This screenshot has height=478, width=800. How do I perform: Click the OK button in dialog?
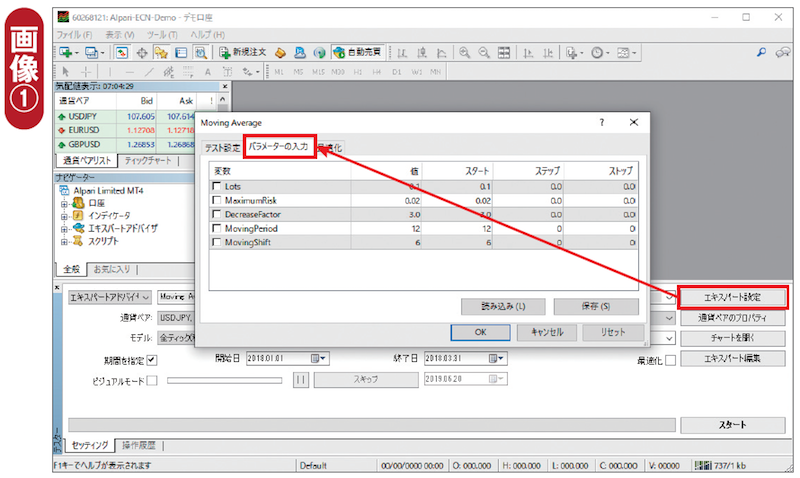[480, 332]
